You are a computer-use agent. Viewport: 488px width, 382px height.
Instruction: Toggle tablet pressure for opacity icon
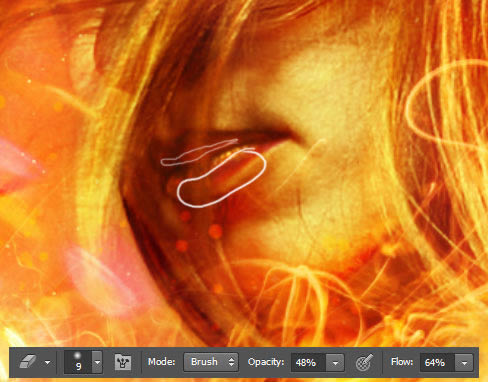click(364, 362)
